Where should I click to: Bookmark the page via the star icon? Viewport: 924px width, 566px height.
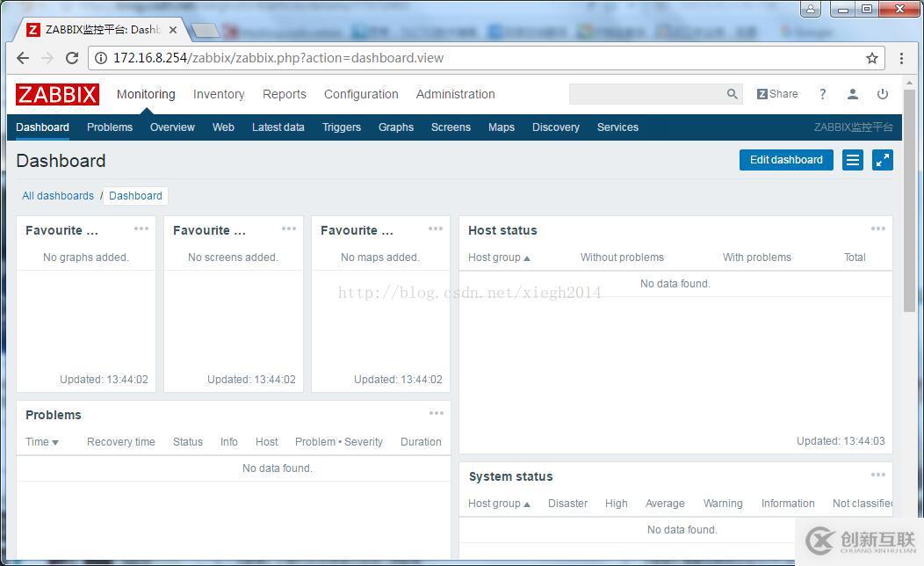870,58
